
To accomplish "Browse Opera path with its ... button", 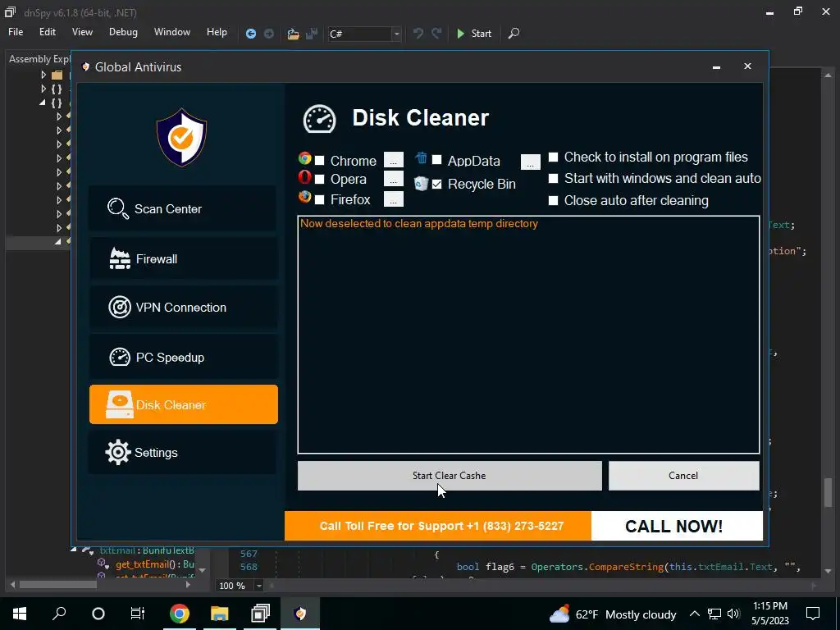I will coord(394,178).
